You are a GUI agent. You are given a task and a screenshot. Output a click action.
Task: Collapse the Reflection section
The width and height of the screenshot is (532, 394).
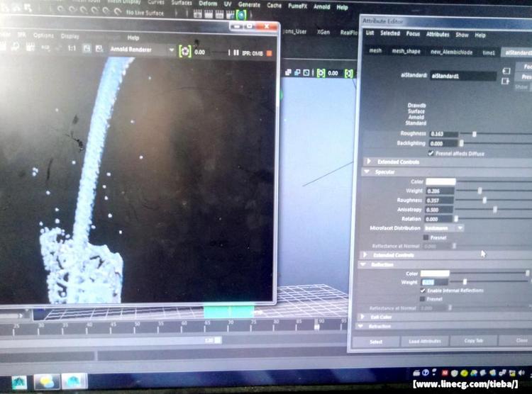363,264
